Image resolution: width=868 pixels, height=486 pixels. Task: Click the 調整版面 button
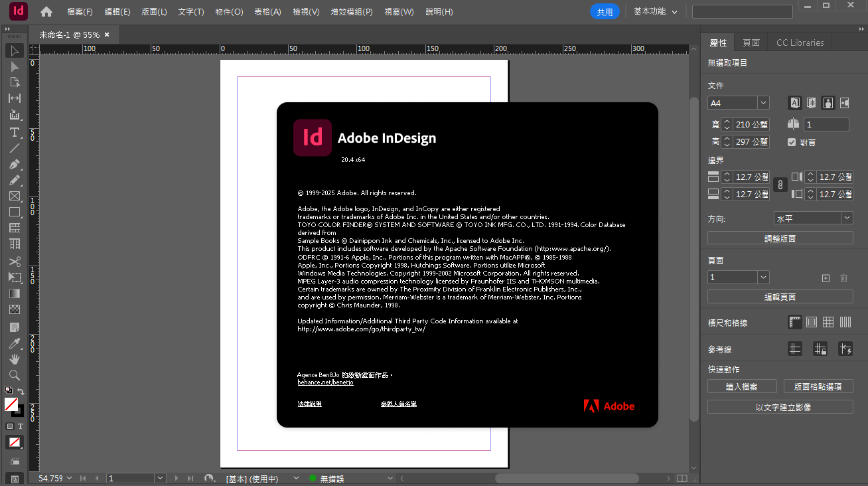pos(780,238)
